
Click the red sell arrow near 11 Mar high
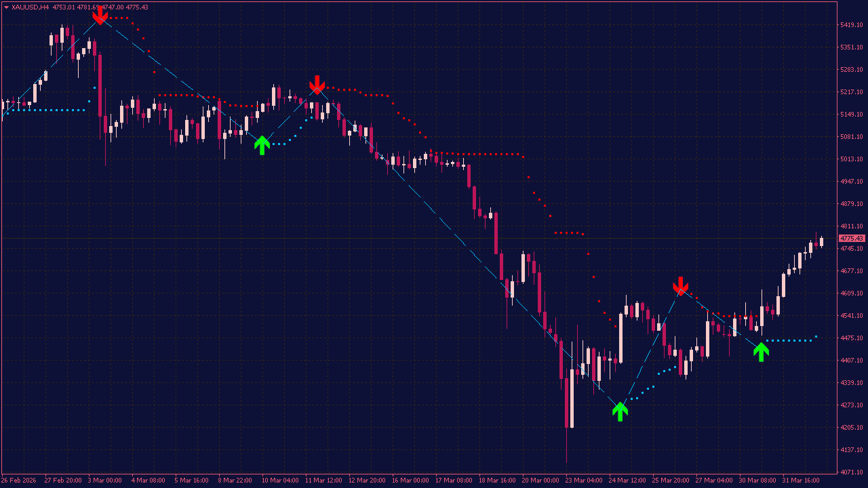(317, 87)
